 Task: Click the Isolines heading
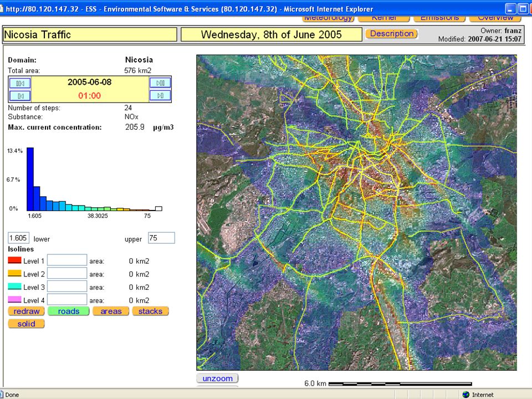(x=21, y=249)
